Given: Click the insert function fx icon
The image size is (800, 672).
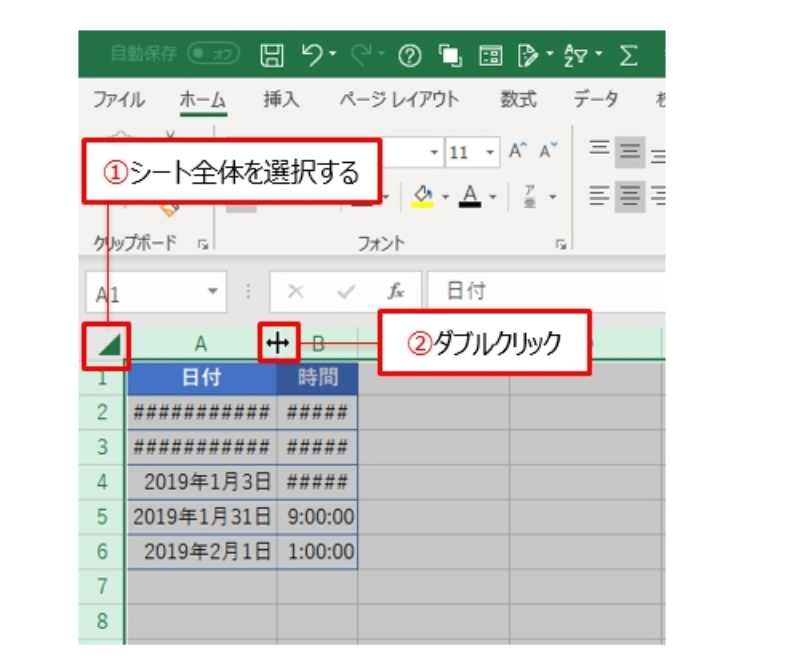Looking at the screenshot, I should click(397, 291).
